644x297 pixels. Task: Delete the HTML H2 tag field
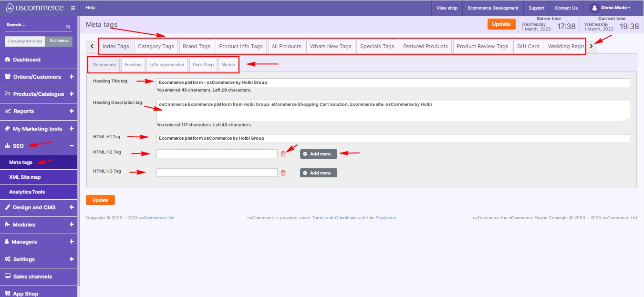pos(283,154)
